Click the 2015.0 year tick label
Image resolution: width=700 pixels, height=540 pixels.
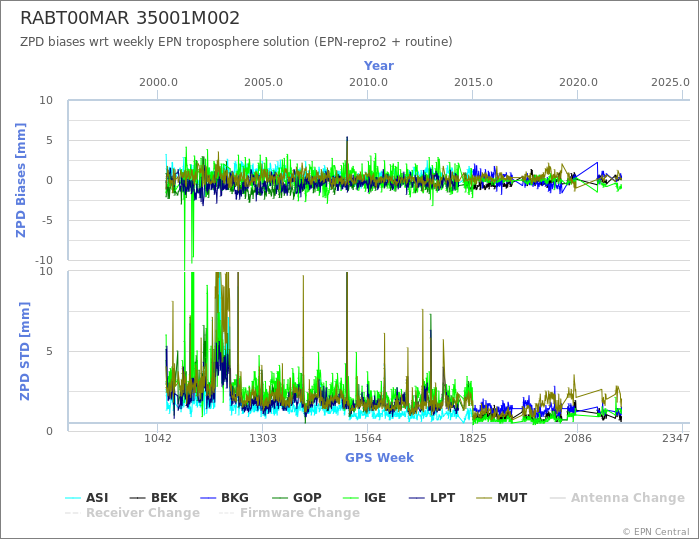[x=473, y=83]
